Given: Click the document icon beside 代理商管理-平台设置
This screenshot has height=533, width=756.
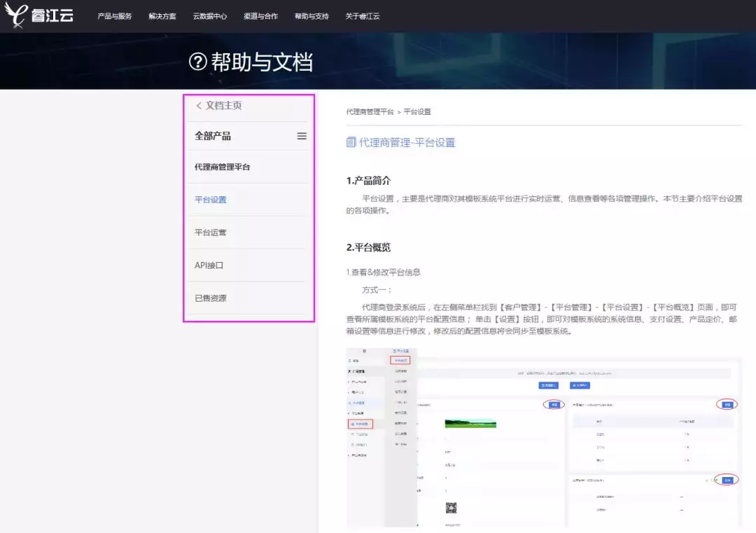Looking at the screenshot, I should click(x=351, y=142).
